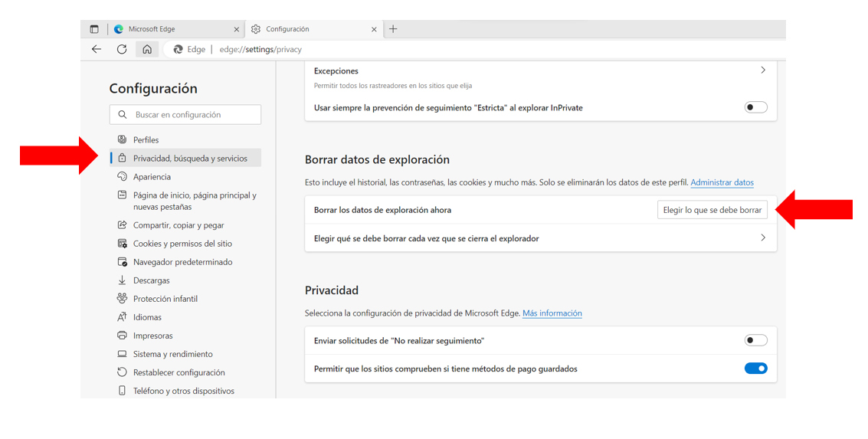Click the Sistema y rendimiento laptop icon

pyautogui.click(x=122, y=354)
